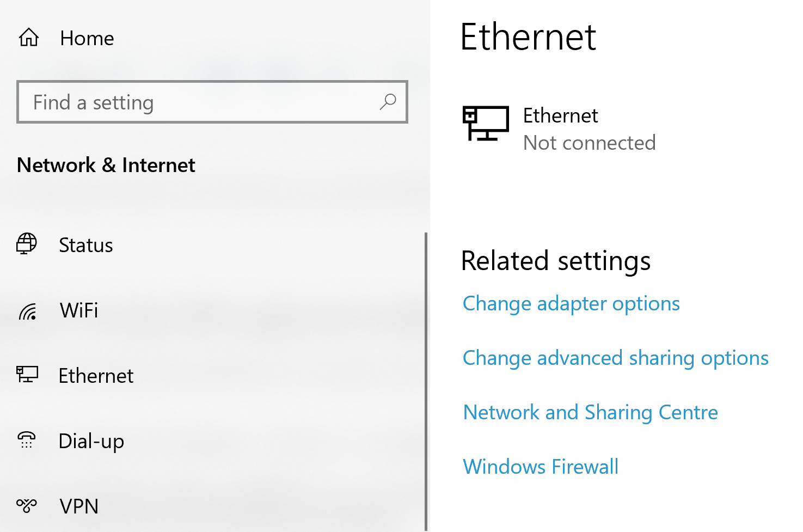This screenshot has width=803, height=532.
Task: Click the Dial-up phone icon
Action: pos(27,440)
